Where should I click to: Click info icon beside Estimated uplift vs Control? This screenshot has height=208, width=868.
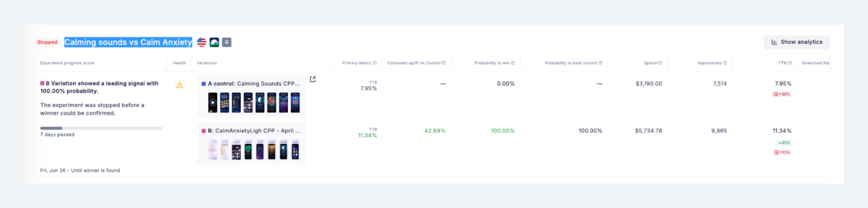pos(444,63)
